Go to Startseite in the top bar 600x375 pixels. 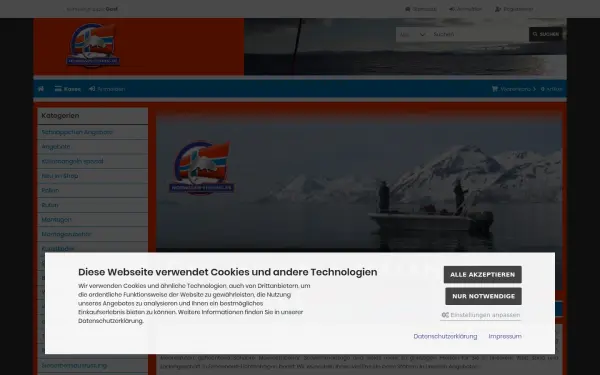click(x=421, y=9)
